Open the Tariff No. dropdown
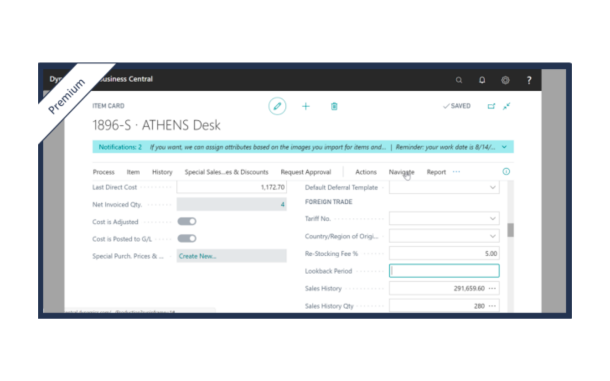 [493, 219]
